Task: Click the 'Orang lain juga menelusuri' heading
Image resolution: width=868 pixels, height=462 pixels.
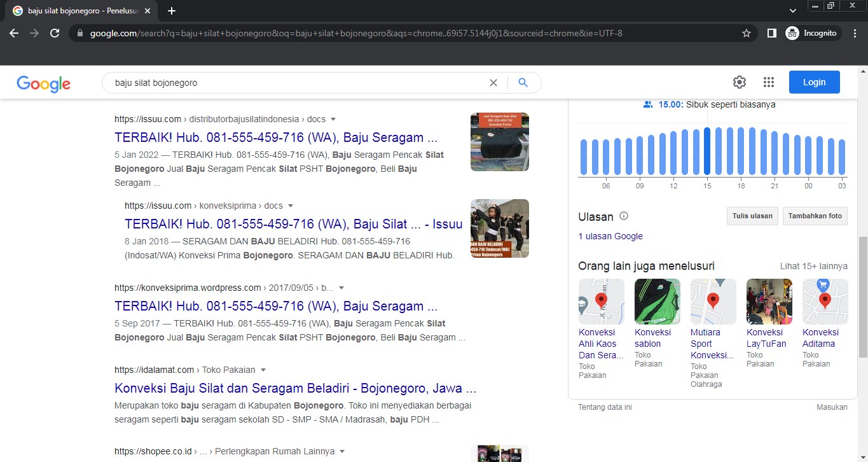Action: tap(646, 266)
